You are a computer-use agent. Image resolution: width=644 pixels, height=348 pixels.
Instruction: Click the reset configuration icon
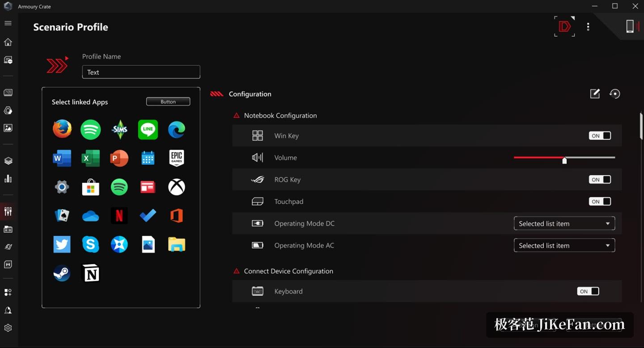[615, 93]
